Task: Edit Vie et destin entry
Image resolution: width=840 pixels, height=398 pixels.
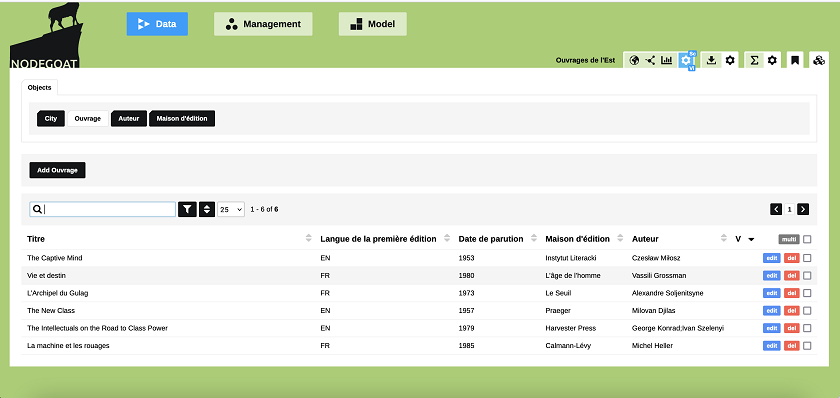Action: [x=772, y=276]
